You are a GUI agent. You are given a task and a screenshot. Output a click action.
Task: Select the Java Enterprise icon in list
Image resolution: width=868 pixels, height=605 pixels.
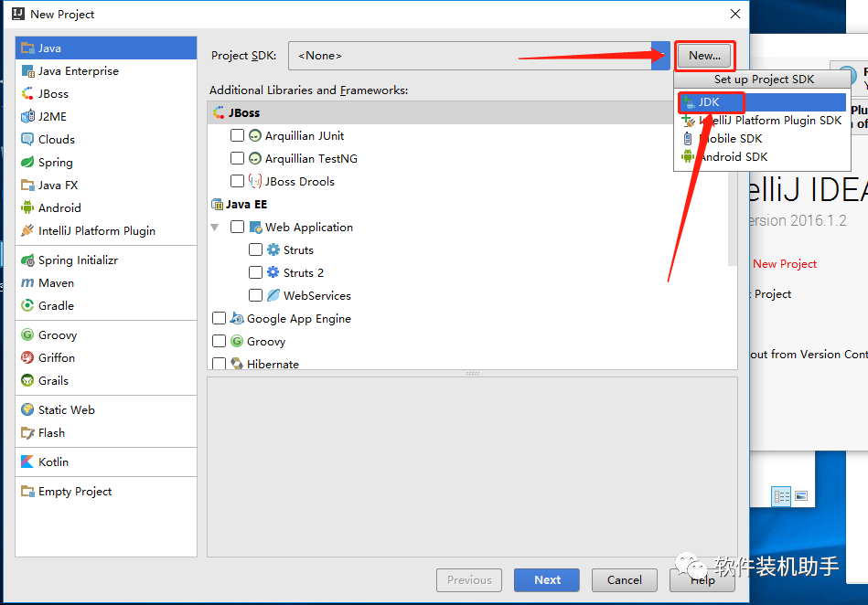coord(27,70)
